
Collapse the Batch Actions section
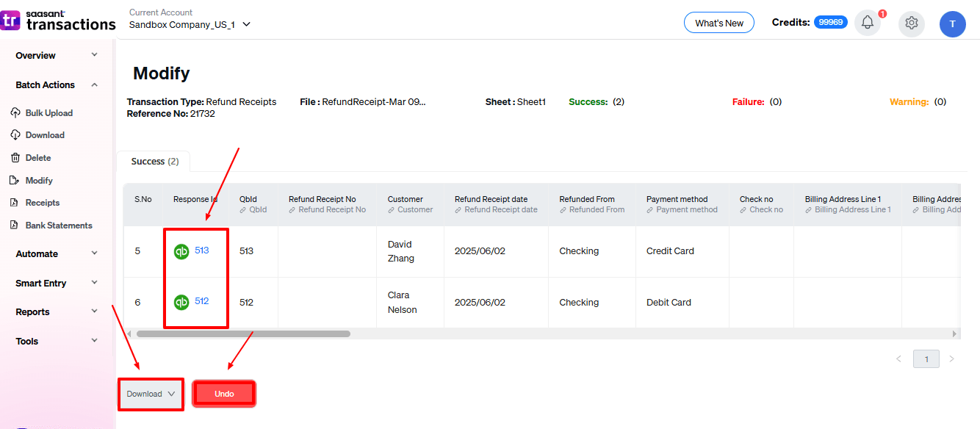pyautogui.click(x=94, y=85)
